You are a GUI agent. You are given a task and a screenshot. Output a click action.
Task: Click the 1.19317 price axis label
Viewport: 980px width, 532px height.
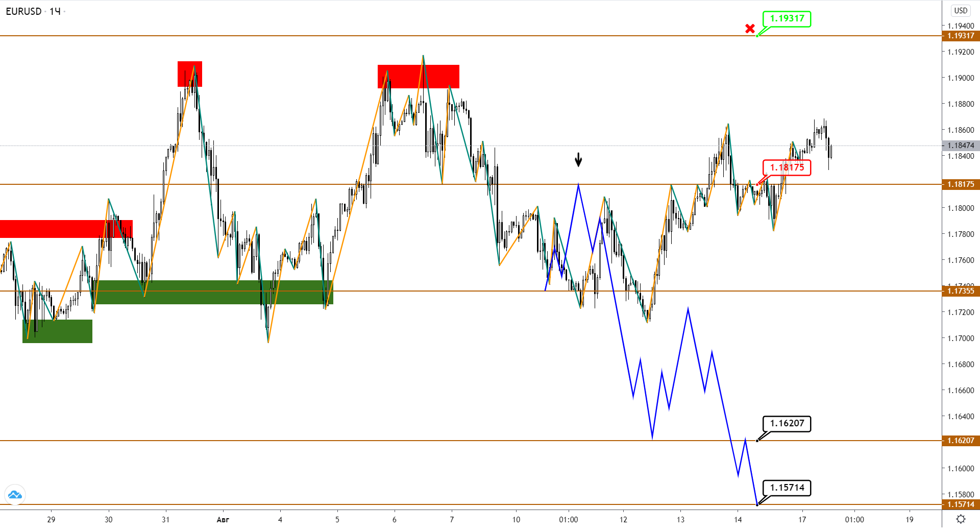(961, 36)
